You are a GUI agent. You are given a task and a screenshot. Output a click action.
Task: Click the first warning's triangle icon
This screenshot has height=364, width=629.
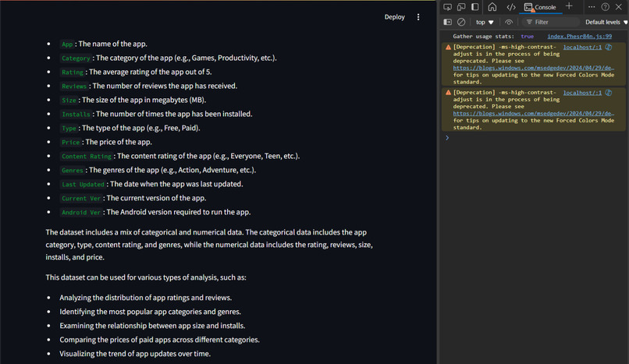[448, 48]
